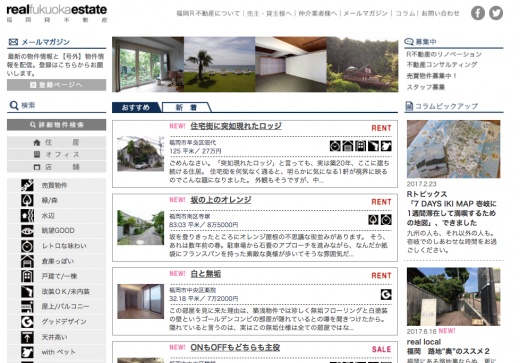This screenshot has width=520, height=363.
Task: Click the alley photo column image
Action: click(454, 297)
